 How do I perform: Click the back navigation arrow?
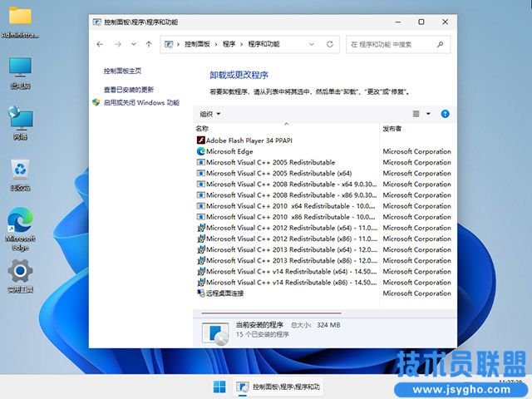pyautogui.click(x=100, y=44)
